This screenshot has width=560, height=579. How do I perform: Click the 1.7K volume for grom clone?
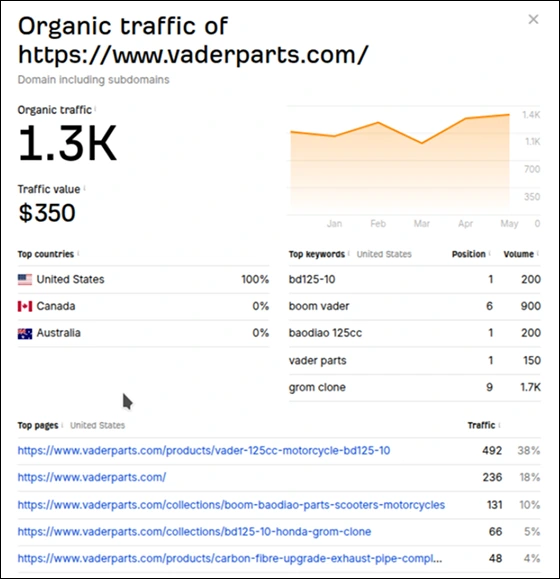(530, 387)
